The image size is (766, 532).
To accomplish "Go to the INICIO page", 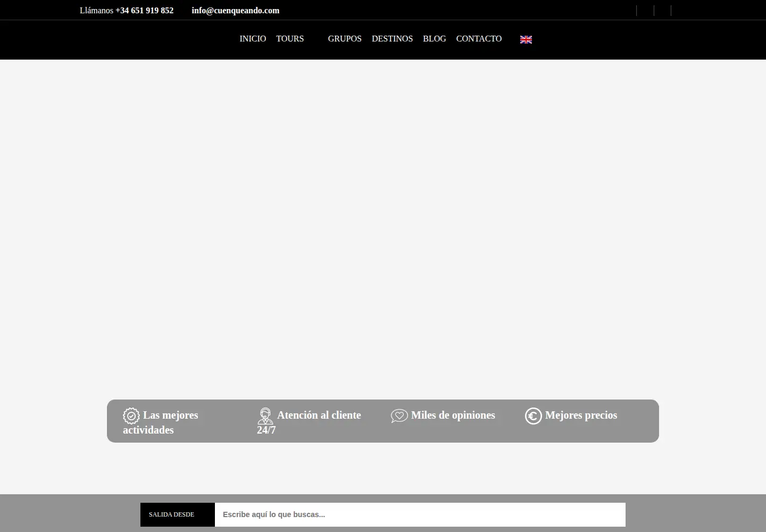I will [x=253, y=39].
